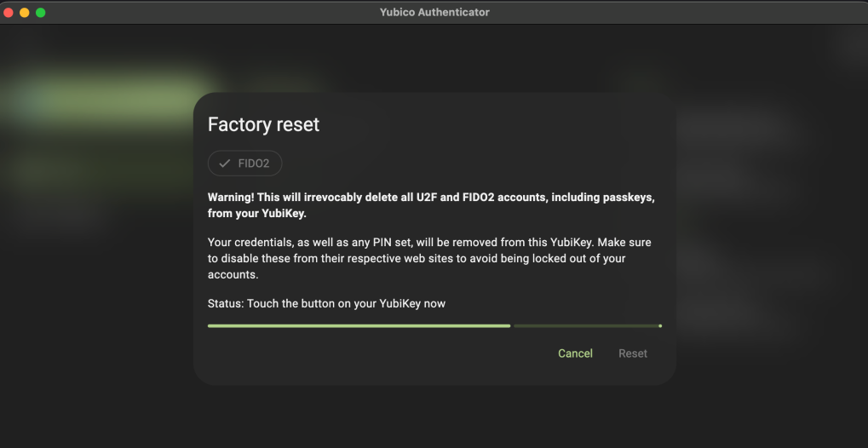Image resolution: width=868 pixels, height=448 pixels.
Task: Cancel the factory reset
Action: (575, 353)
